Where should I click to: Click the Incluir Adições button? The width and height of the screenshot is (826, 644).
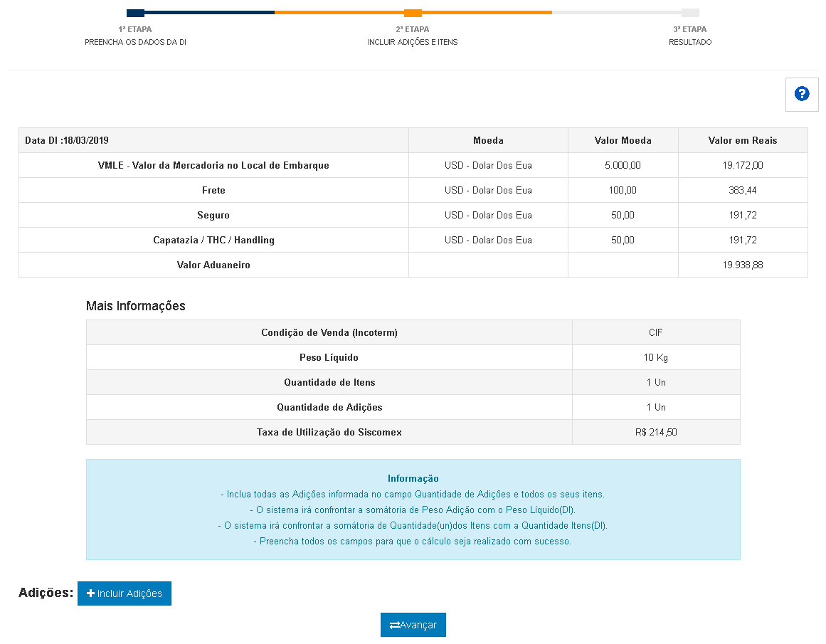coord(125,593)
